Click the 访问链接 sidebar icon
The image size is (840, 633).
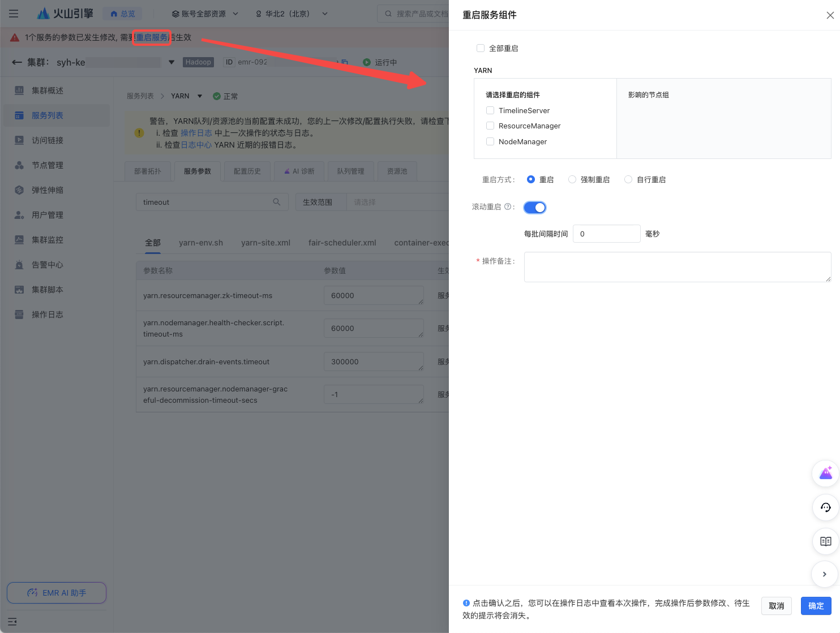pyautogui.click(x=19, y=140)
